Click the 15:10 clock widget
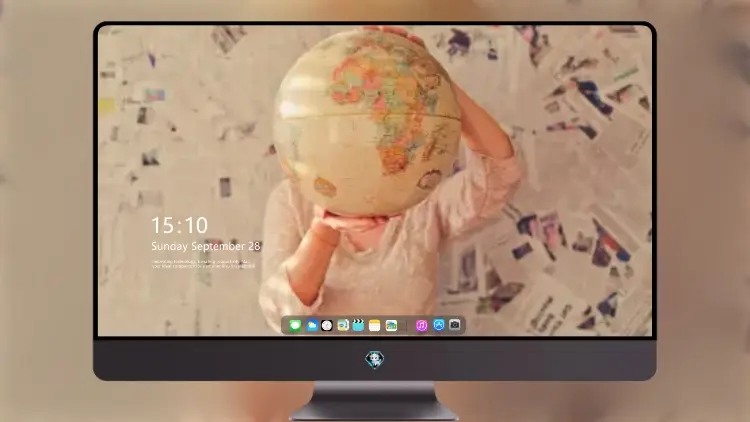Viewport: 750px width, 422px height. [x=180, y=225]
